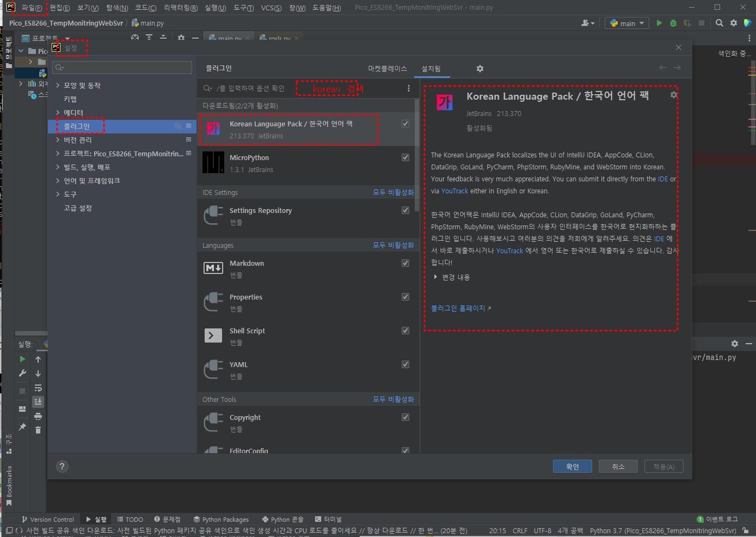Click Rerun green arrow in Run panel
This screenshot has width=756, height=537.
[x=22, y=359]
